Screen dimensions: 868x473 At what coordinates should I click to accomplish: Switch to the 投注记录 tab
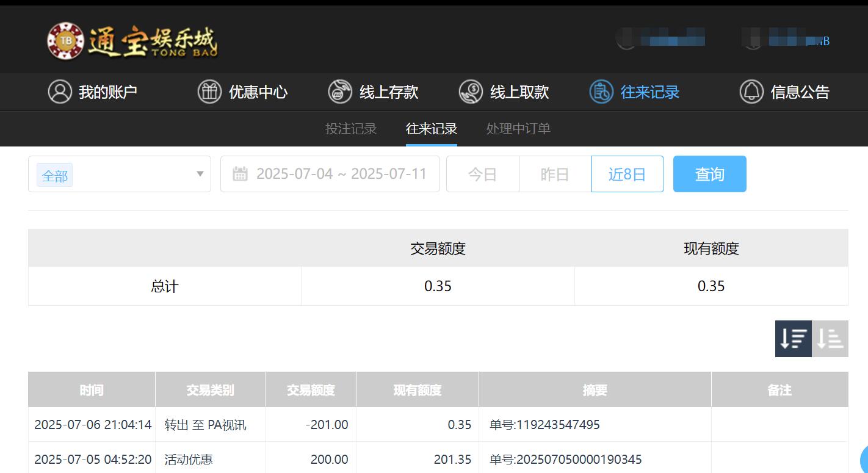pyautogui.click(x=351, y=129)
